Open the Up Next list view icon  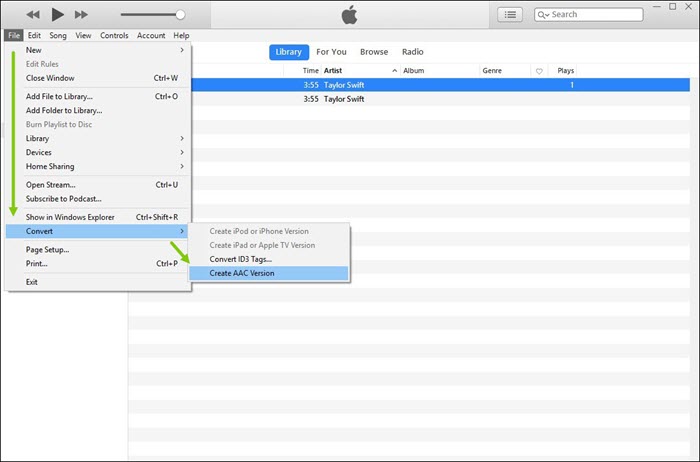tap(510, 15)
